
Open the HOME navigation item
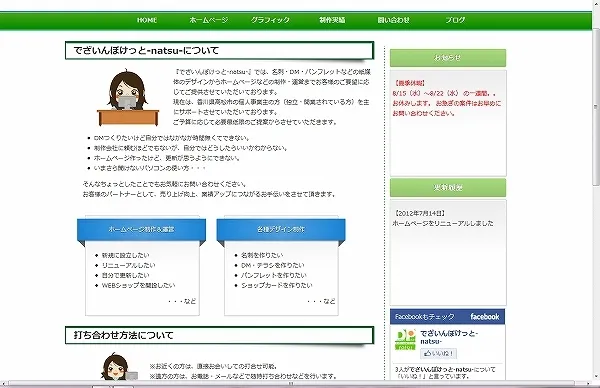tap(147, 20)
